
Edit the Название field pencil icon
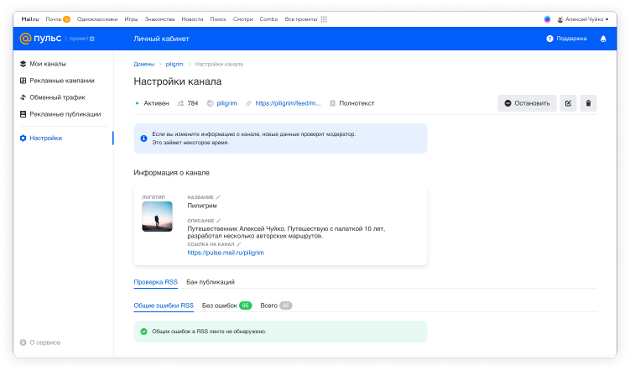(218, 197)
